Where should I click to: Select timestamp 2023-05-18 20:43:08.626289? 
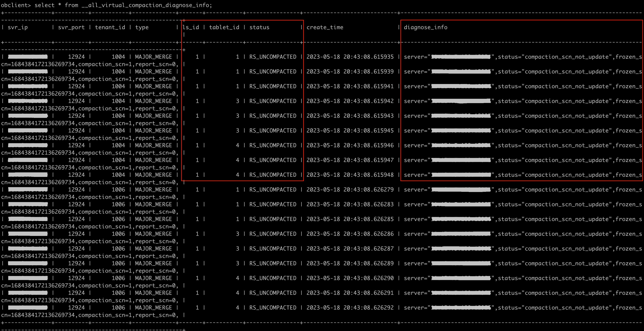point(350,263)
